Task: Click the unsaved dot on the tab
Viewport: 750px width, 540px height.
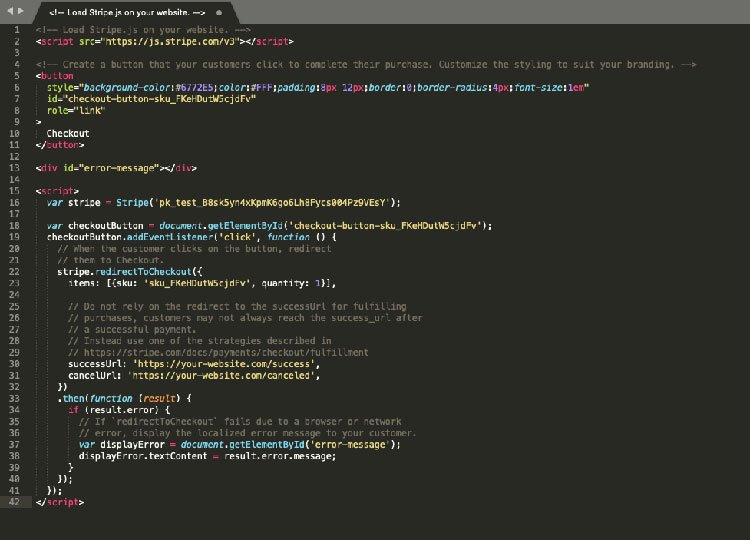Action: tap(219, 12)
